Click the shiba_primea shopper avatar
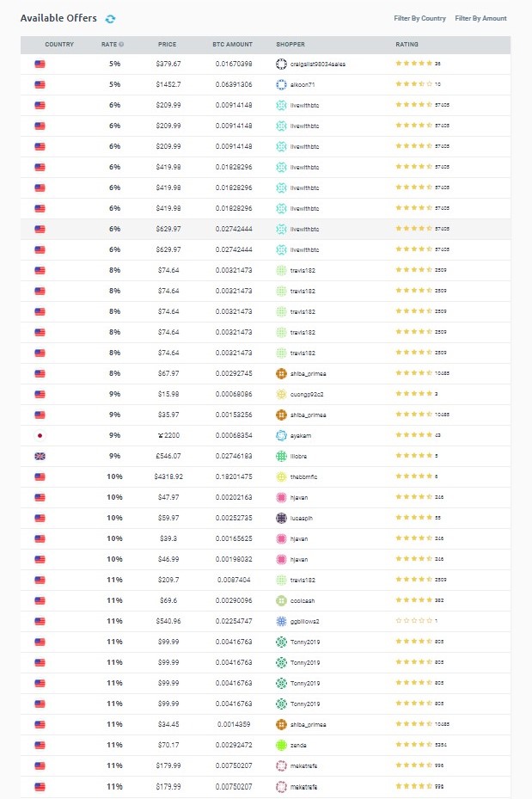This screenshot has height=799, width=532. tap(279, 373)
